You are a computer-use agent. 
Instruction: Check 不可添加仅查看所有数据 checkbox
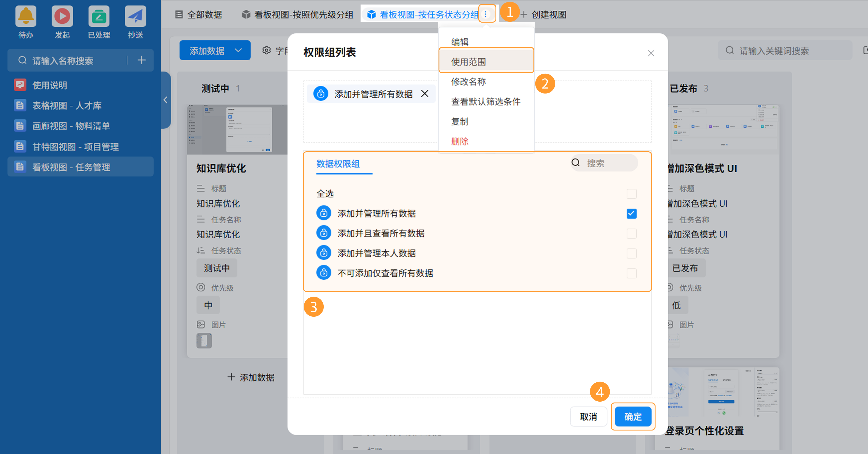tap(631, 273)
